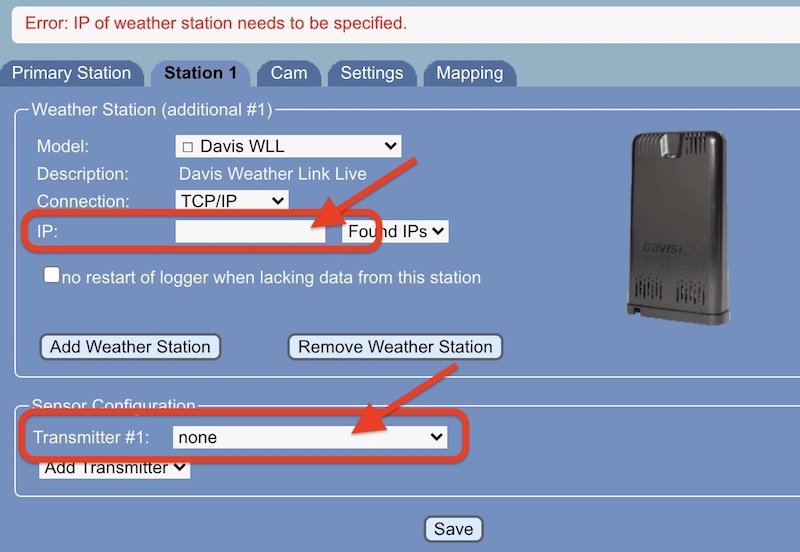Open the Cam tab
This screenshot has height=552, width=800.
[x=289, y=73]
